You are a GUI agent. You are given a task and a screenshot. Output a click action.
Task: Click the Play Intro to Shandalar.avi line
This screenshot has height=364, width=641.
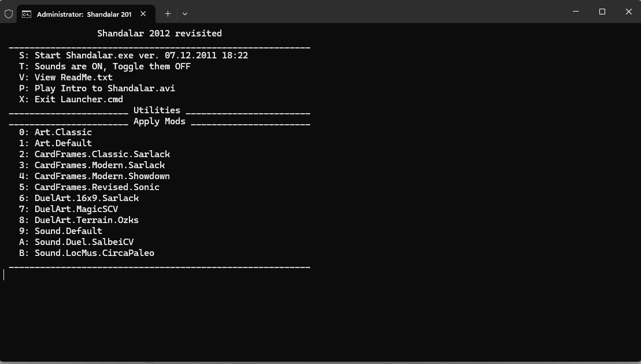[97, 88]
